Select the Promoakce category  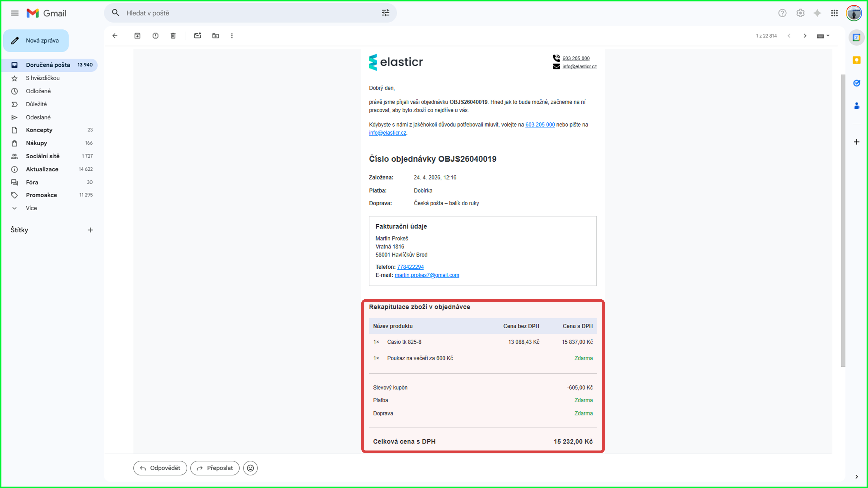[41, 195]
